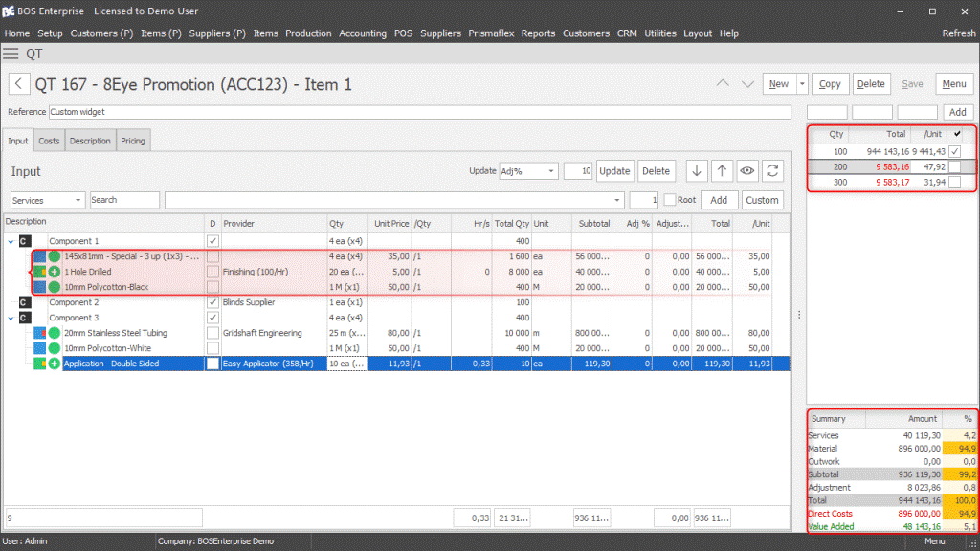
Task: Click green plus icon of 1 Hole Drilled
Action: click(x=55, y=272)
